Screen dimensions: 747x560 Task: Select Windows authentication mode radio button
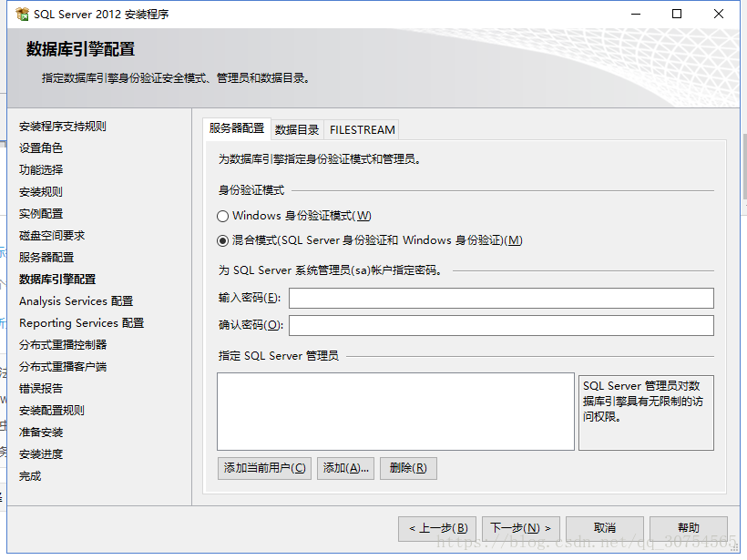click(x=222, y=217)
